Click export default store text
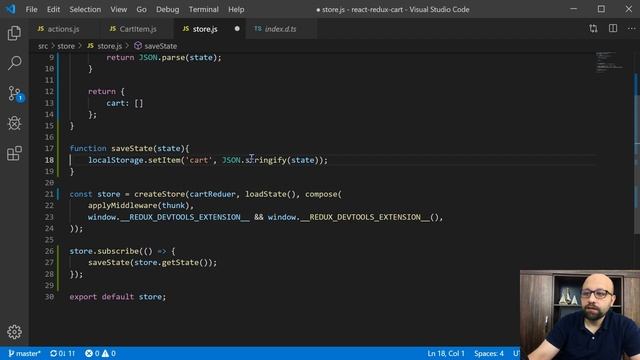The width and height of the screenshot is (640, 360). 118,297
